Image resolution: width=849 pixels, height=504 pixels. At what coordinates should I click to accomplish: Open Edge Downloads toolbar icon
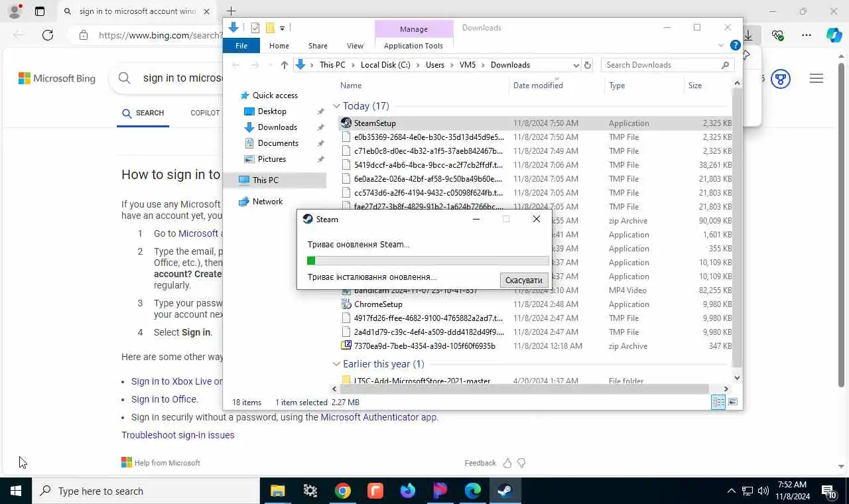click(x=748, y=35)
